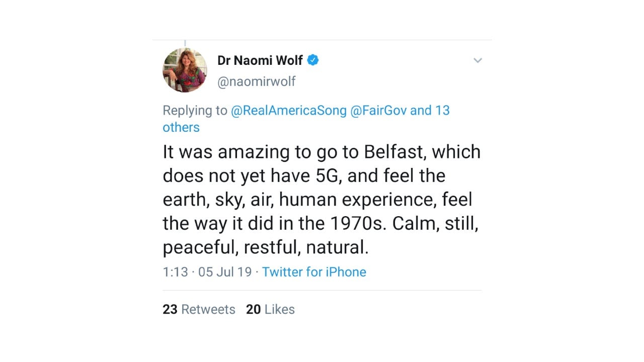Click the "Replying to" label
The height and width of the screenshot is (362, 644).
[x=195, y=111]
